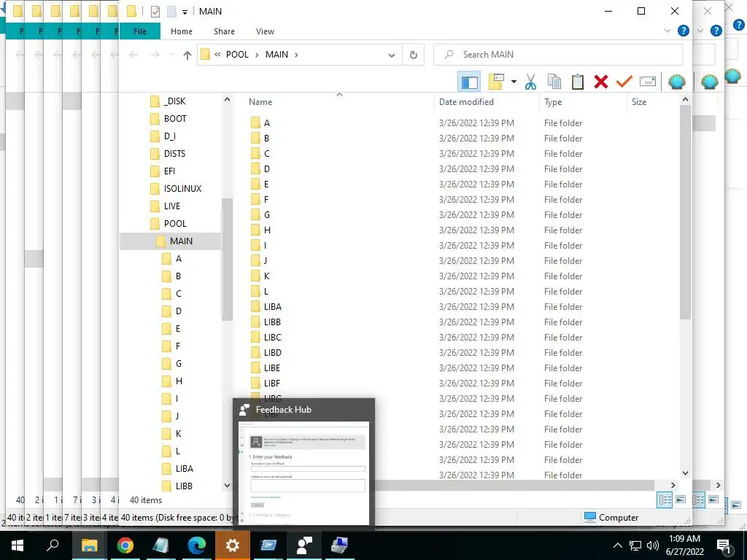Click the Search MAIN input field
The width and height of the screenshot is (747, 560).
coord(558,55)
